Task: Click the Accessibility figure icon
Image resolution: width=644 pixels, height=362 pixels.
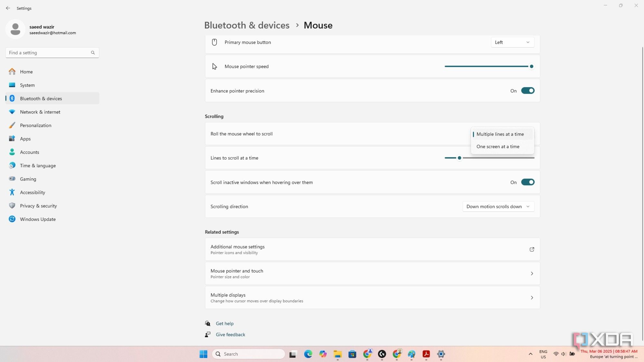Action: 12,192
